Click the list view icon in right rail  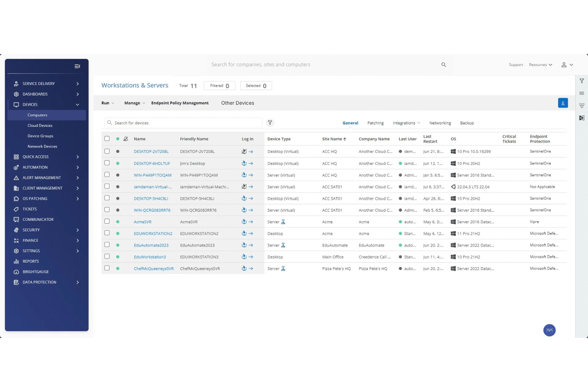coord(582,93)
